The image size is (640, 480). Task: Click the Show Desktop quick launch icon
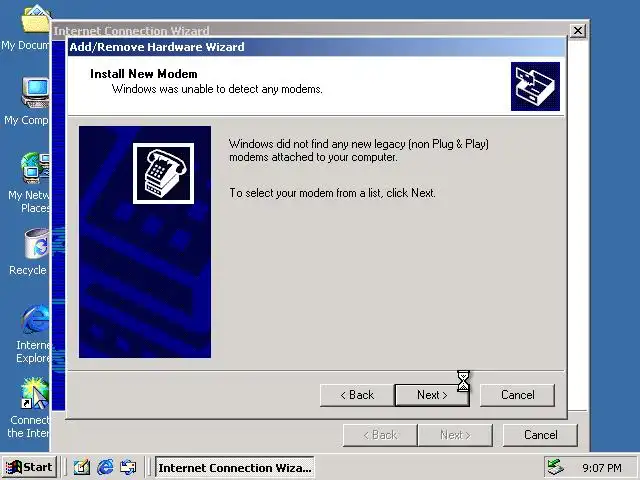tap(81, 467)
